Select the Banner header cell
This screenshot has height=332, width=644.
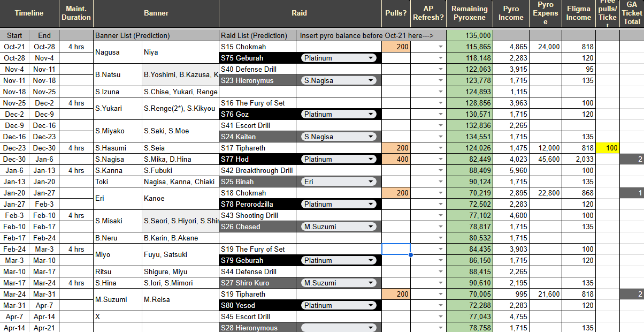[156, 13]
